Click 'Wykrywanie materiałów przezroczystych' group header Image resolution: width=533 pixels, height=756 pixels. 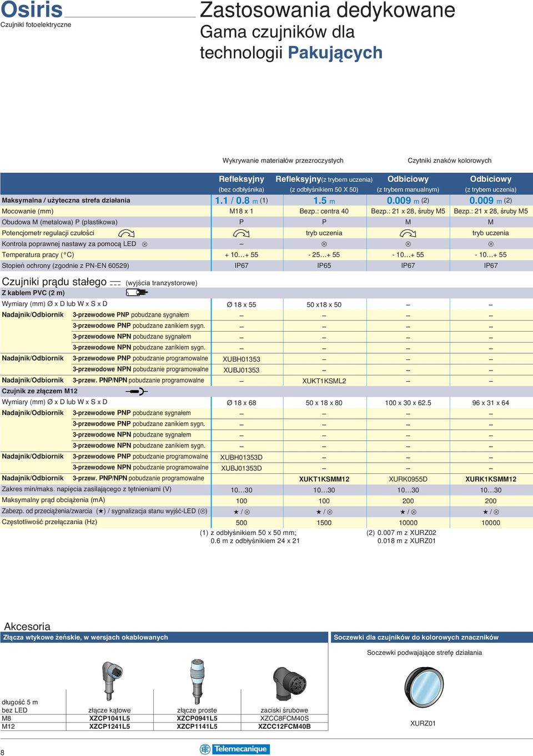pyautogui.click(x=283, y=161)
